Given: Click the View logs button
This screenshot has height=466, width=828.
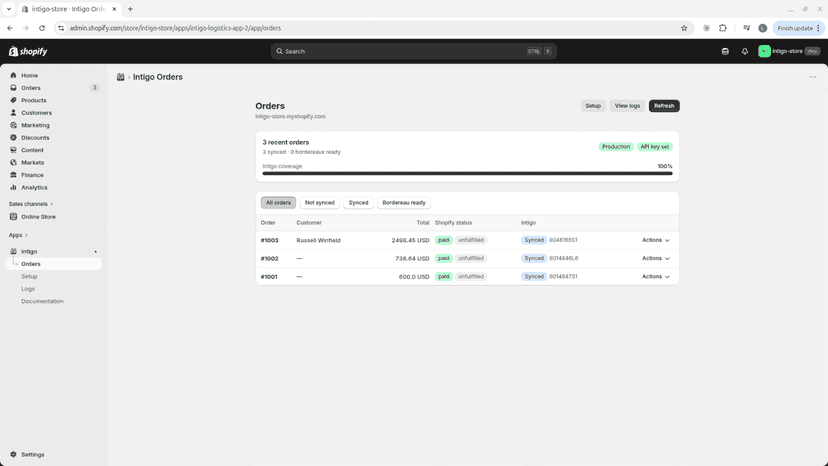Looking at the screenshot, I should [x=627, y=106].
